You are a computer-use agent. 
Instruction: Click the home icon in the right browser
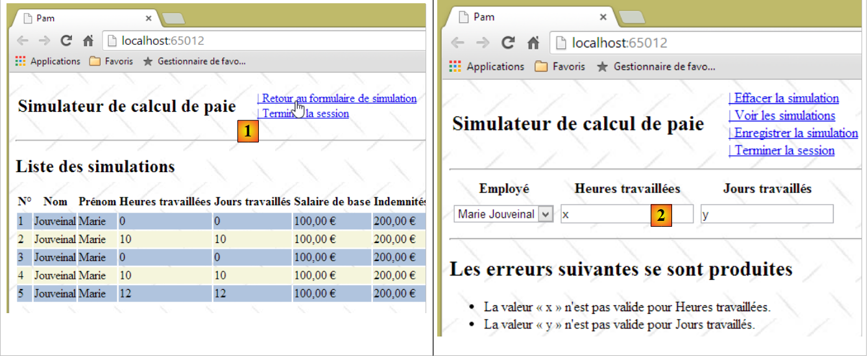(x=533, y=43)
